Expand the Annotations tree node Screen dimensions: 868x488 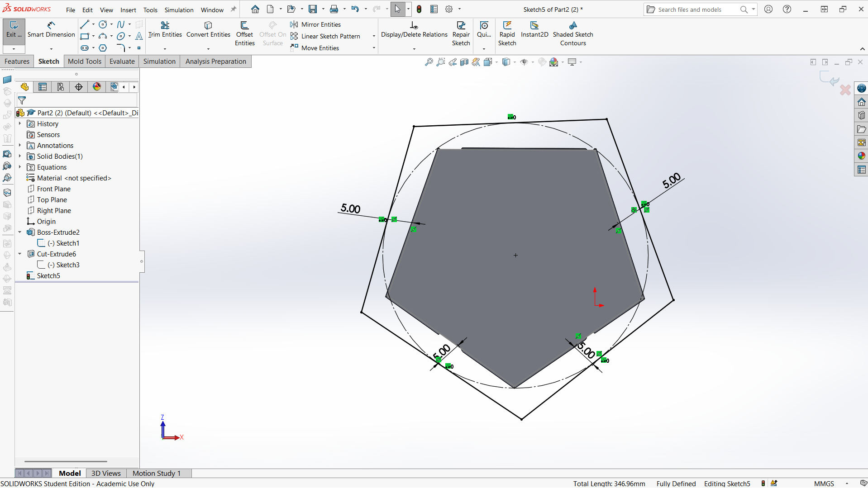(20, 145)
